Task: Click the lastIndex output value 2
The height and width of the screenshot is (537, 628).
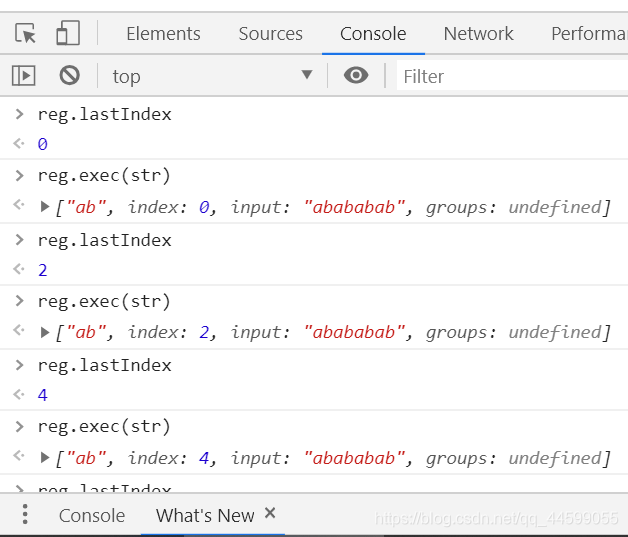Action: click(42, 270)
